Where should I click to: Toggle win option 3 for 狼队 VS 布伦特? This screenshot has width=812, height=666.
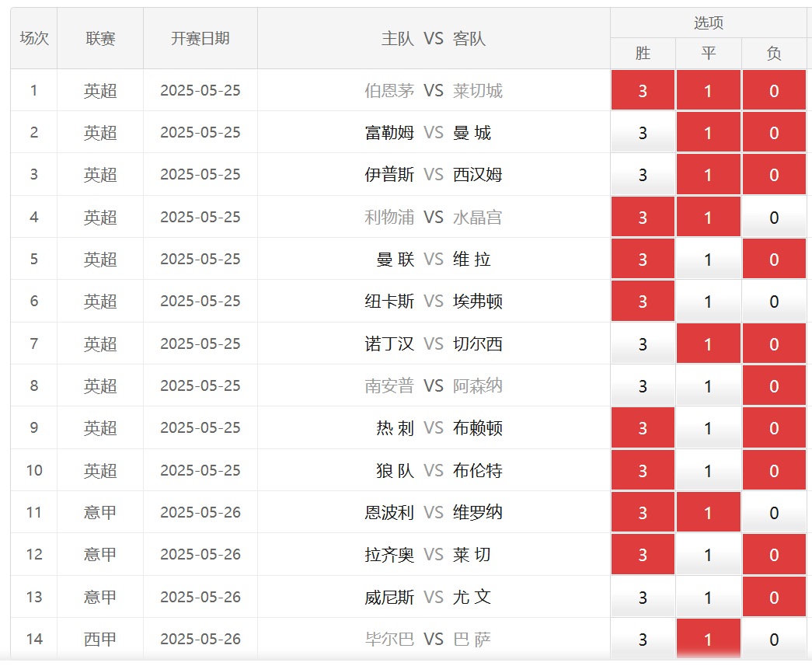tap(643, 470)
